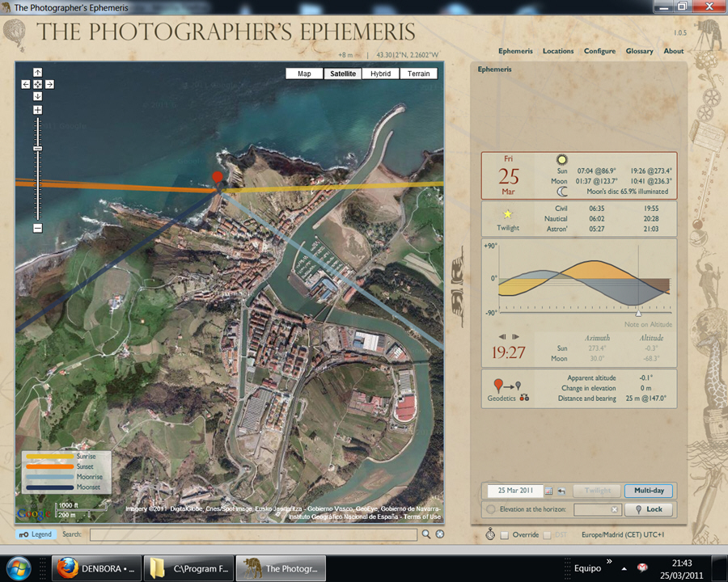Click the 19:27 current time display
The image size is (728, 582).
(508, 352)
